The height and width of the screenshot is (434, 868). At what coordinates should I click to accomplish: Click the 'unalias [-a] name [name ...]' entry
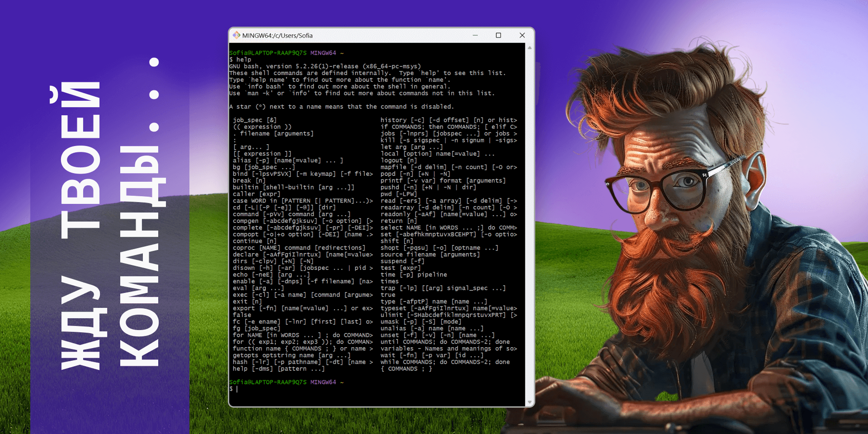(432, 328)
